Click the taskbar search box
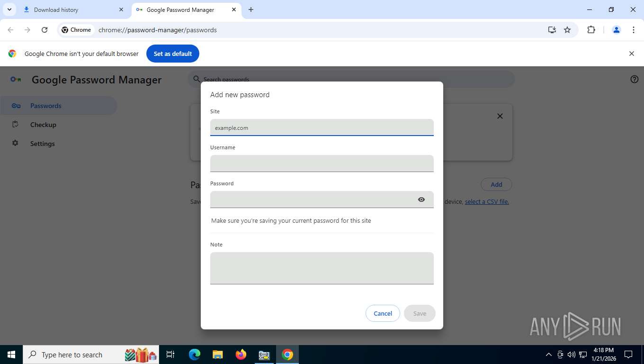Screen dimensions: 644x364 91,355
